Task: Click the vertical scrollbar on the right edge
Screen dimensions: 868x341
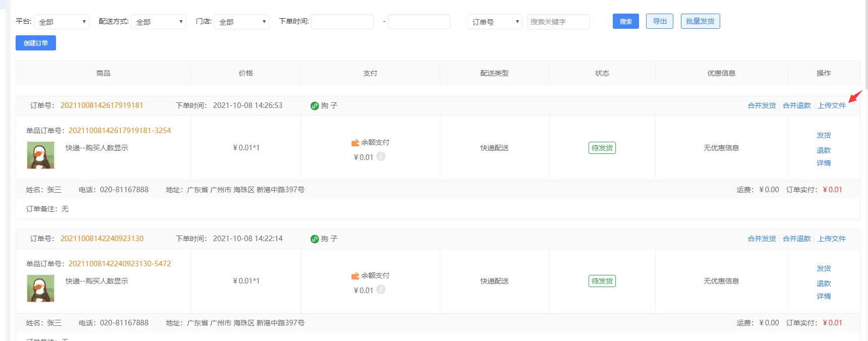Action: 866,45
